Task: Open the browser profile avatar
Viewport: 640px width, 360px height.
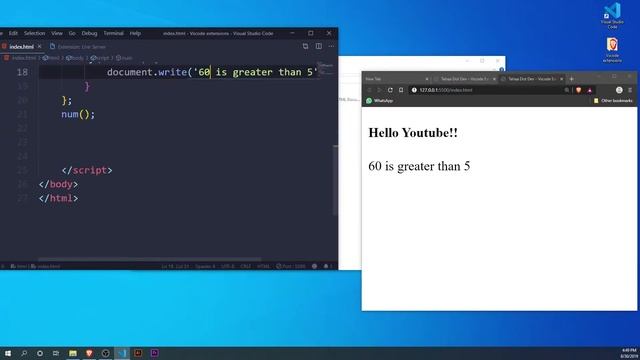Action: (619, 90)
